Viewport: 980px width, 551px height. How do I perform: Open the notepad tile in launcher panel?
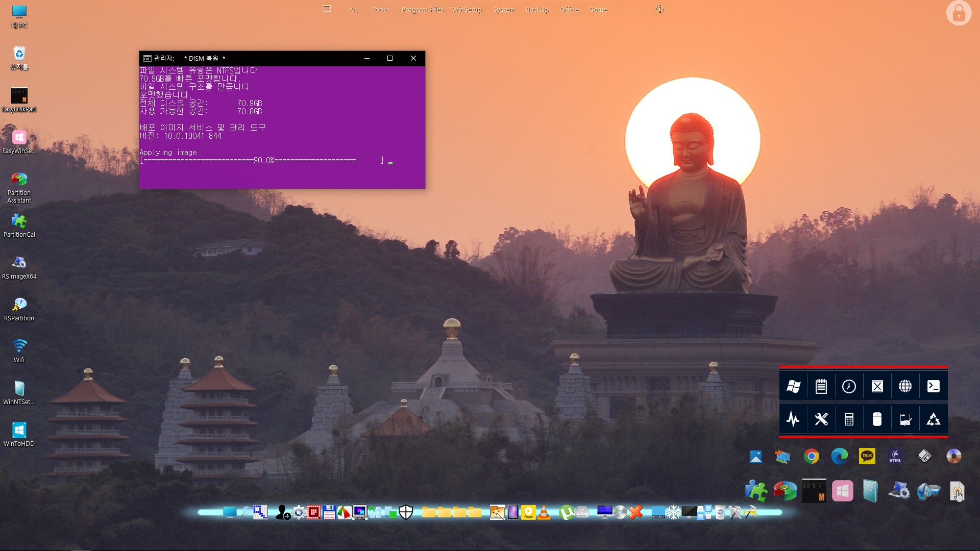point(821,387)
